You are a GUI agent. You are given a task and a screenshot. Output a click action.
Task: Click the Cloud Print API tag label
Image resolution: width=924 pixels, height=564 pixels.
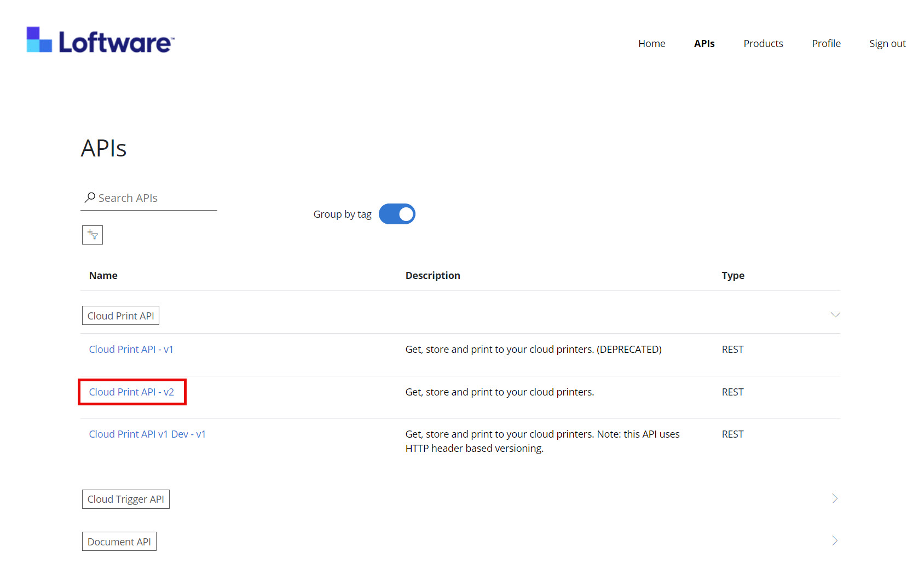click(120, 316)
